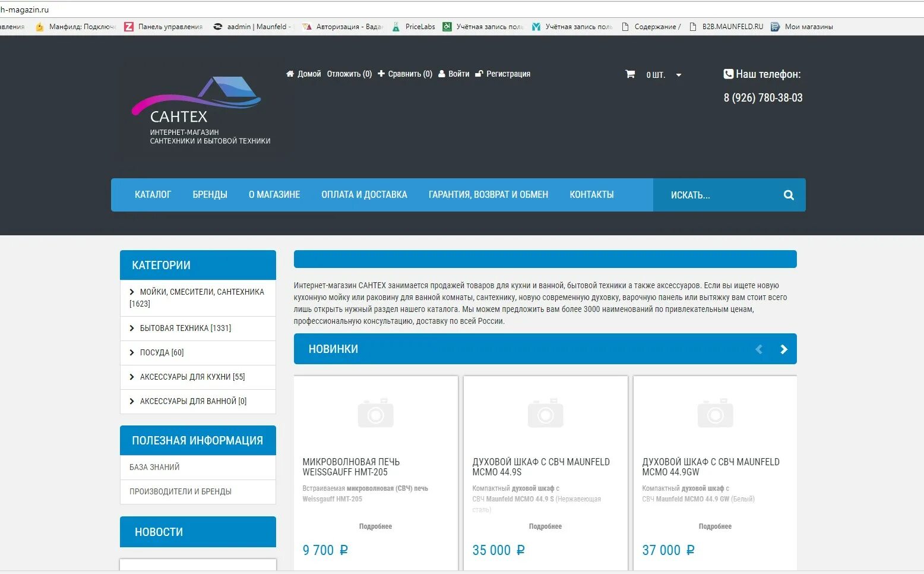The image size is (924, 574).
Task: Click the plus icon beside Сравнить
Action: click(381, 74)
